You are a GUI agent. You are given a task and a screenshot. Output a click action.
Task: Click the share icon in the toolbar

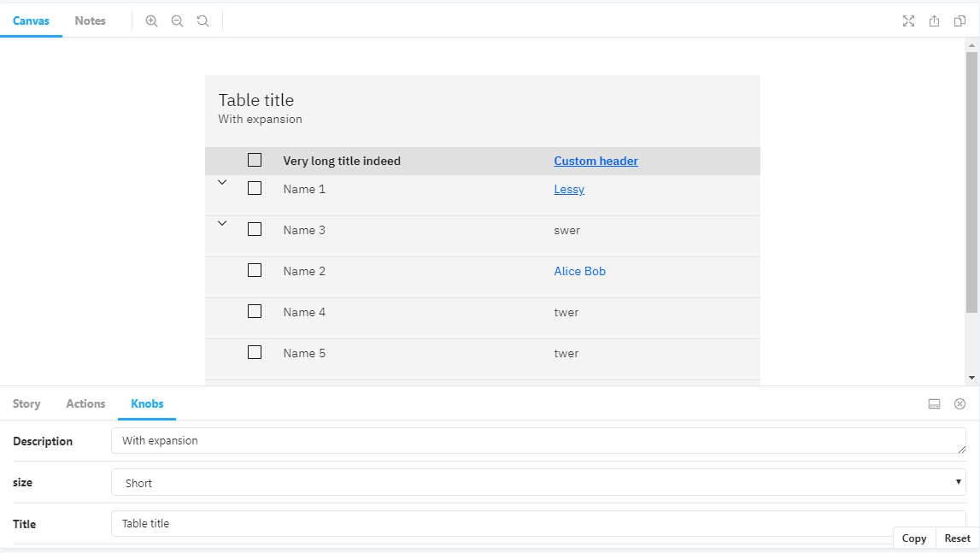[934, 21]
